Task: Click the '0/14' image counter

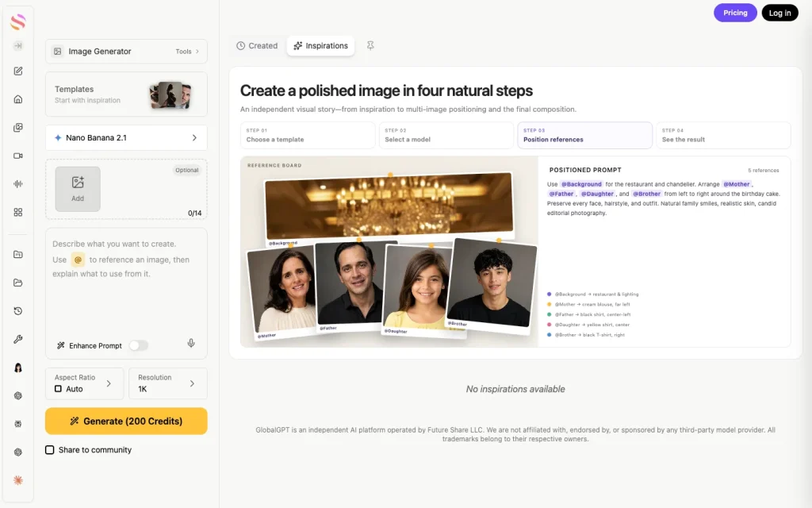Action: pyautogui.click(x=195, y=213)
